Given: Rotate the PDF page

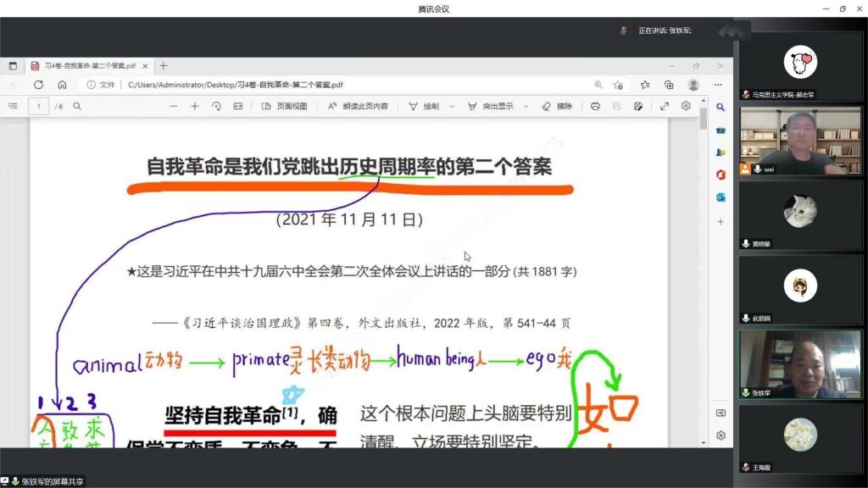Looking at the screenshot, I should [x=216, y=106].
